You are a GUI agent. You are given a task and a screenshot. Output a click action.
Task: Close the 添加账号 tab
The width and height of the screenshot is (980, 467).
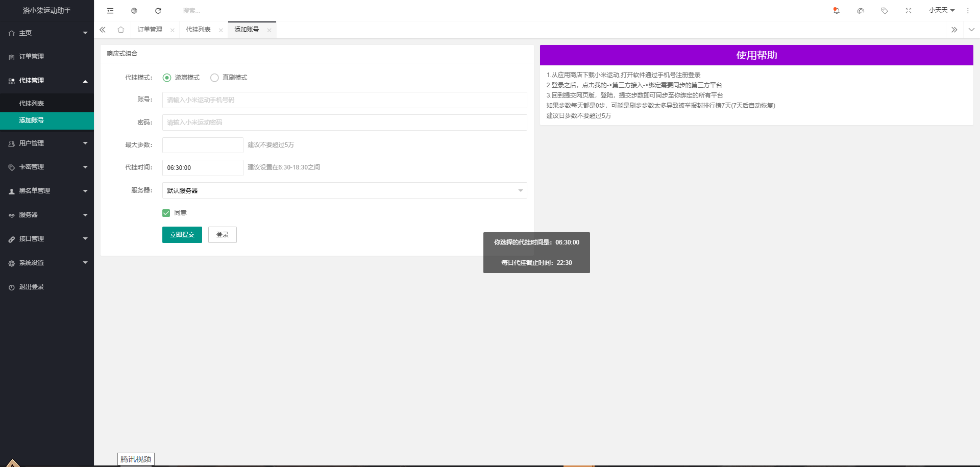pyautogui.click(x=269, y=30)
